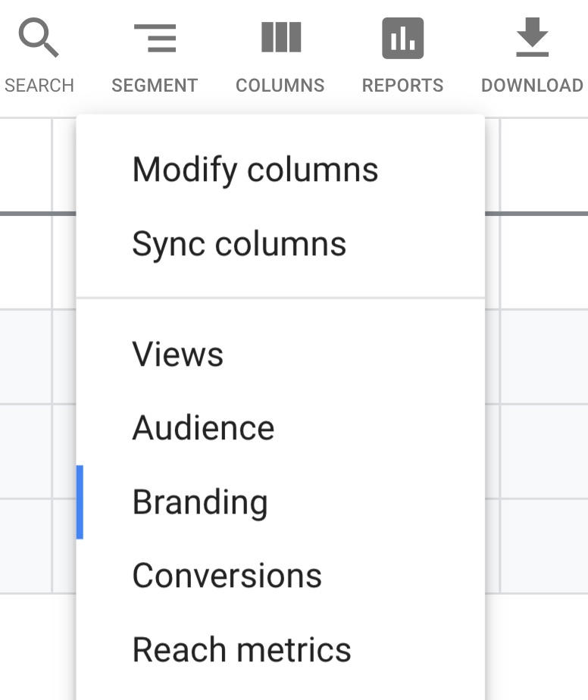Choose the Reach metrics column set
Screen dimensions: 588x700
pyautogui.click(x=242, y=650)
